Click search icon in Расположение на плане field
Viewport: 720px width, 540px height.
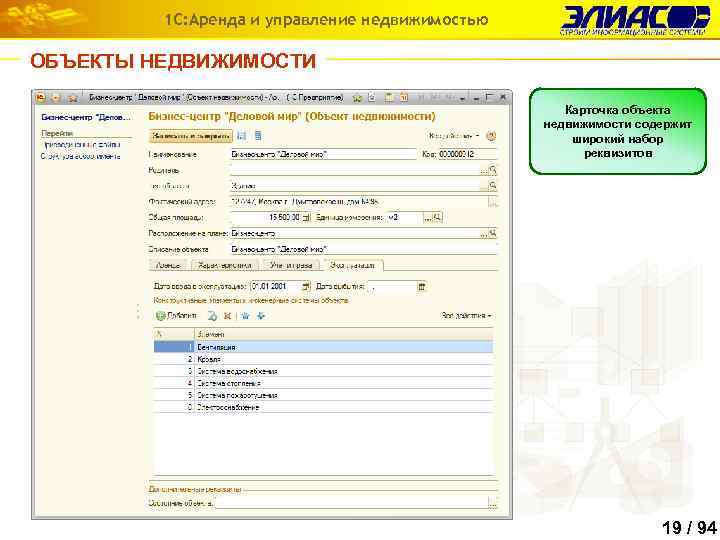(493, 233)
